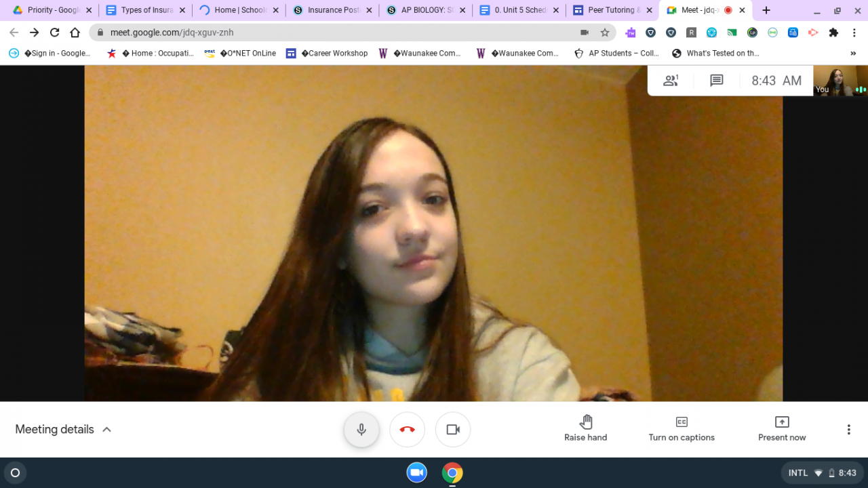Open the meeting chat icon
This screenshot has width=868, height=488.
(716, 81)
